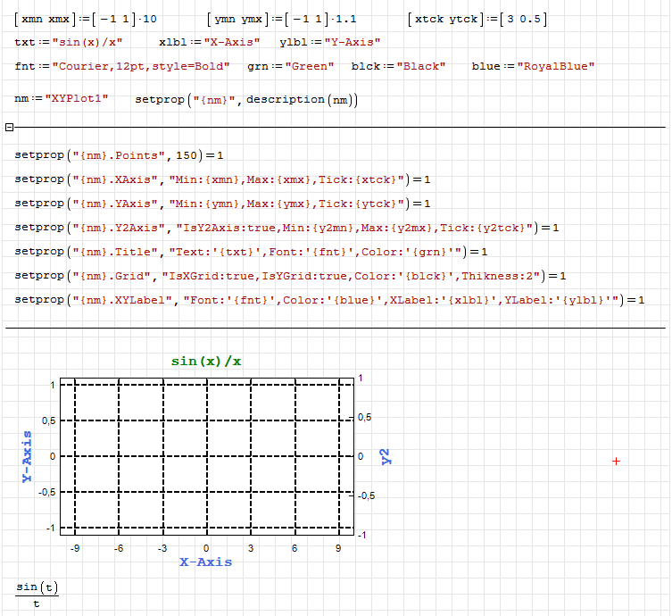Click the blue RoyalBlue color definition
Image resolution: width=672 pixels, height=616 pixels.
(x=533, y=66)
